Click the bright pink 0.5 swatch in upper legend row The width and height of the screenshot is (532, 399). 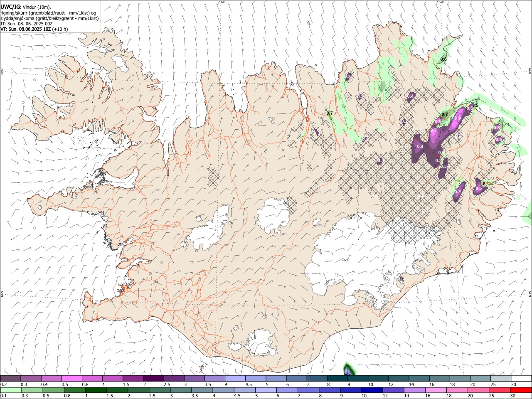pos(71,378)
